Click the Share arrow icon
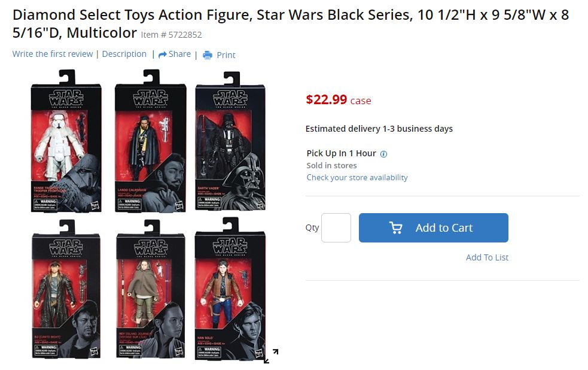Image resolution: width=588 pixels, height=370 pixels. point(162,54)
